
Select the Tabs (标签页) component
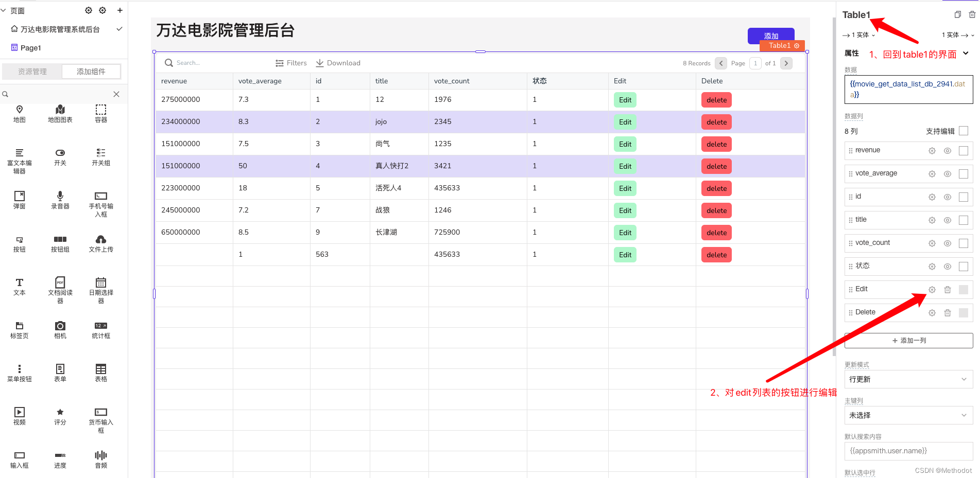20,330
